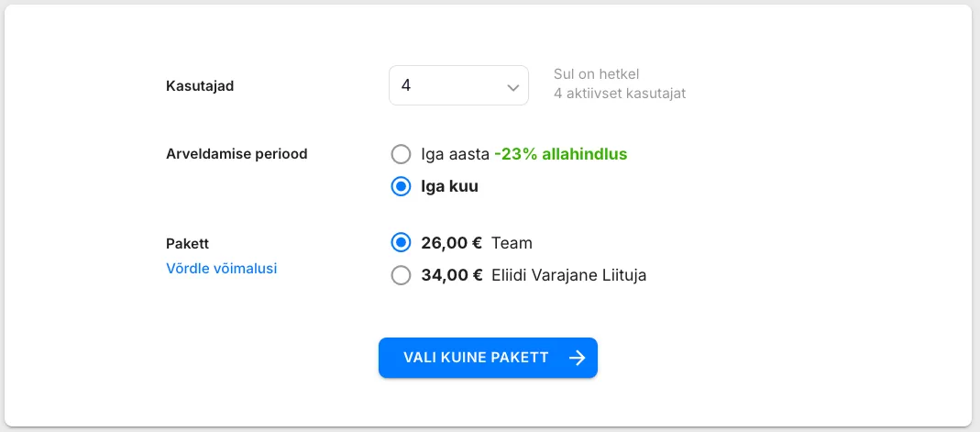Image resolution: width=980 pixels, height=432 pixels.
Task: Choose the Team package radio button
Action: (x=401, y=243)
